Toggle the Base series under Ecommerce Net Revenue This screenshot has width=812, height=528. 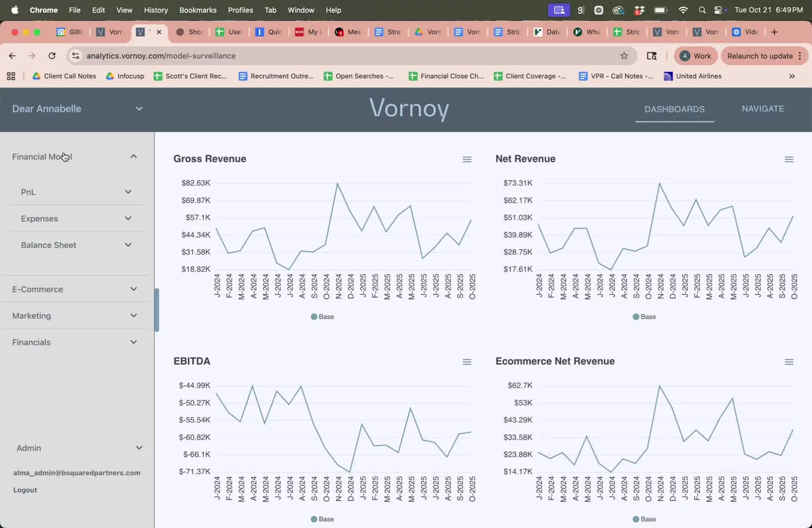coord(644,519)
